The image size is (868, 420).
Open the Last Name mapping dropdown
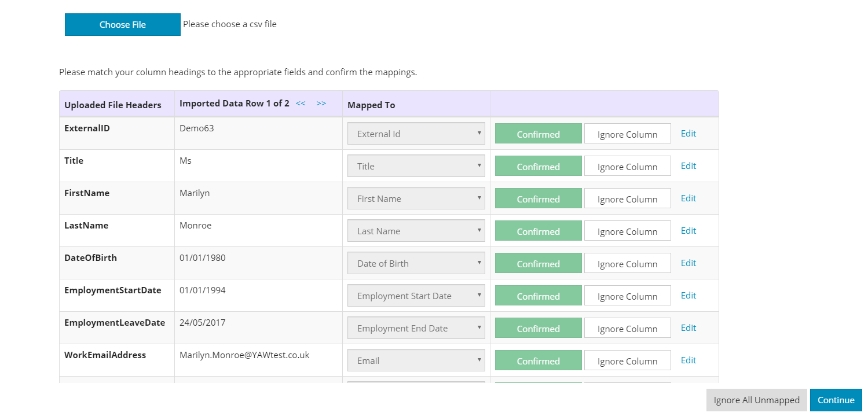(x=416, y=230)
